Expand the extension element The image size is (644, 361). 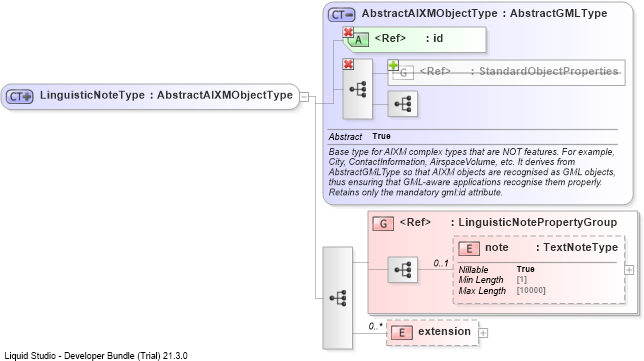click(483, 333)
